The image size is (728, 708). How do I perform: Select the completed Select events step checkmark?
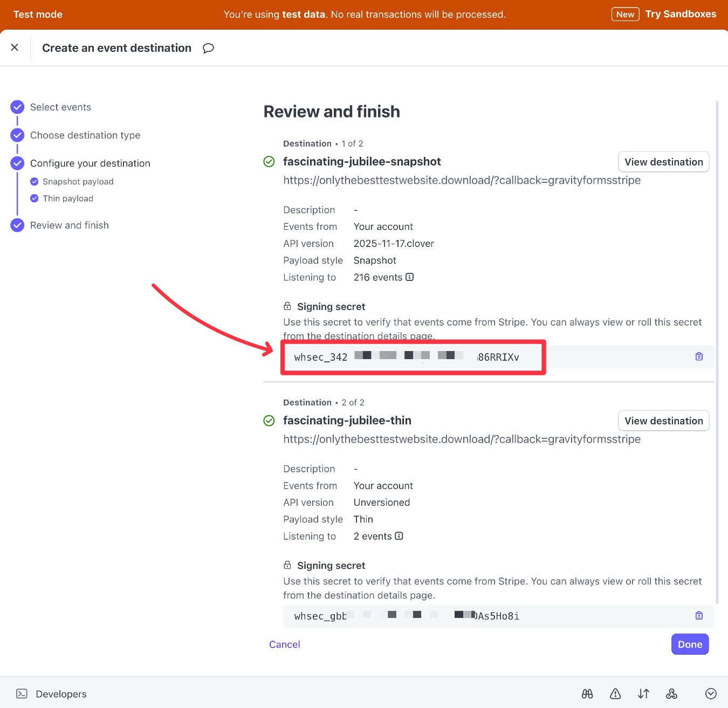coord(17,107)
